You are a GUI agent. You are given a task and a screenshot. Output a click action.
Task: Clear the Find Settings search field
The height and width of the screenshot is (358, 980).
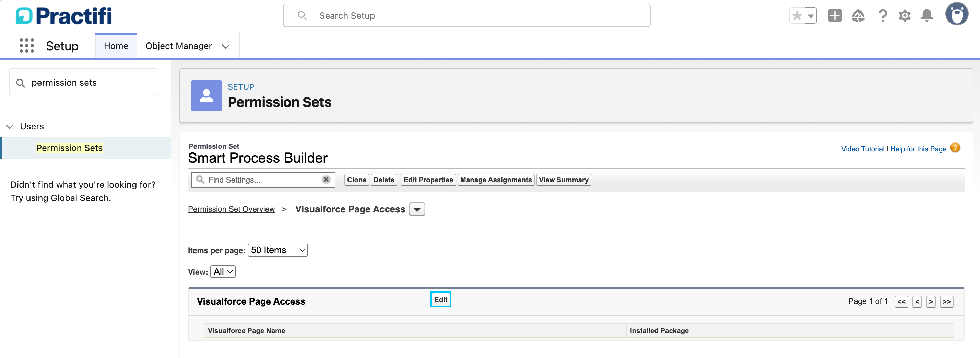326,180
